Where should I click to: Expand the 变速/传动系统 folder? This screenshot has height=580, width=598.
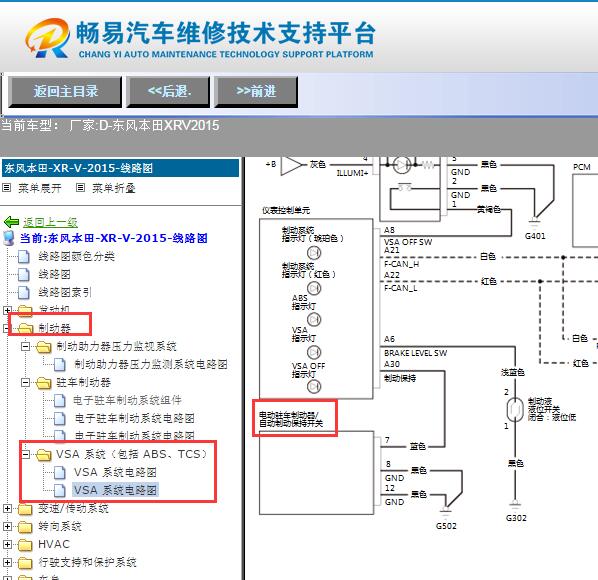pos(7,508)
